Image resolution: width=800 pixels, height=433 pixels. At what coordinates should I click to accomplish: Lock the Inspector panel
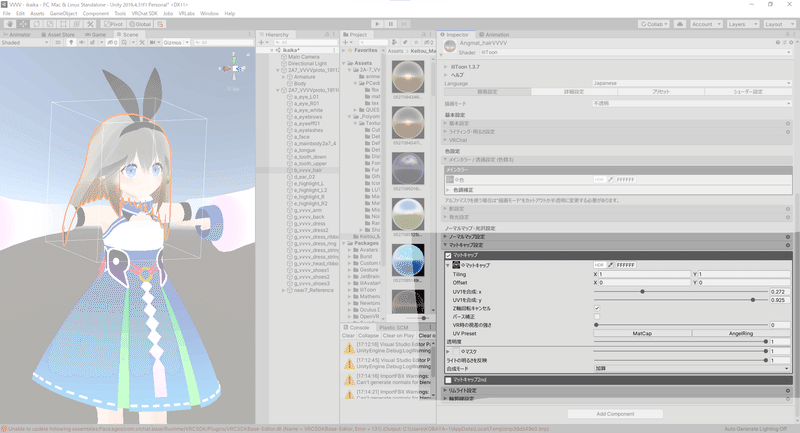coord(786,34)
